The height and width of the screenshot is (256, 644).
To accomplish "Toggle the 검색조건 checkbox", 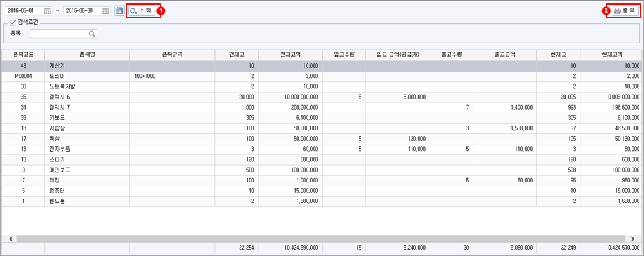I will [x=12, y=22].
